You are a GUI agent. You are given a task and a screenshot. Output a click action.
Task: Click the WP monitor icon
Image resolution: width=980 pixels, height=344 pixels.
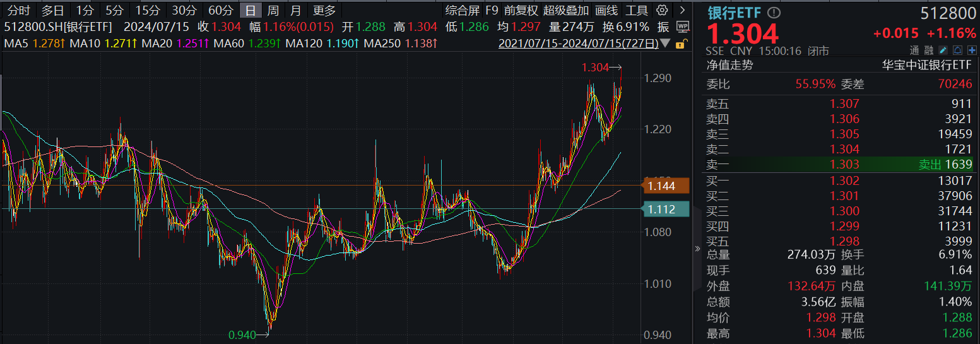tap(682, 27)
